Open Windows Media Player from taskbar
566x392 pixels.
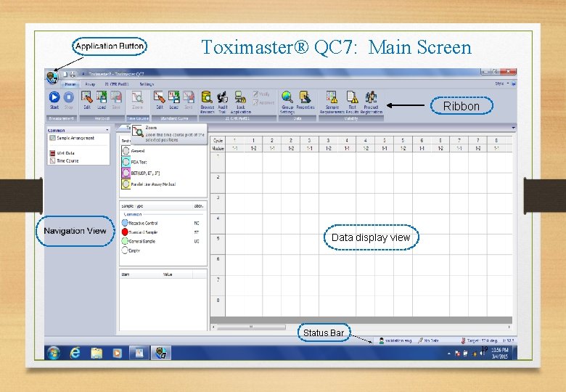(x=118, y=353)
